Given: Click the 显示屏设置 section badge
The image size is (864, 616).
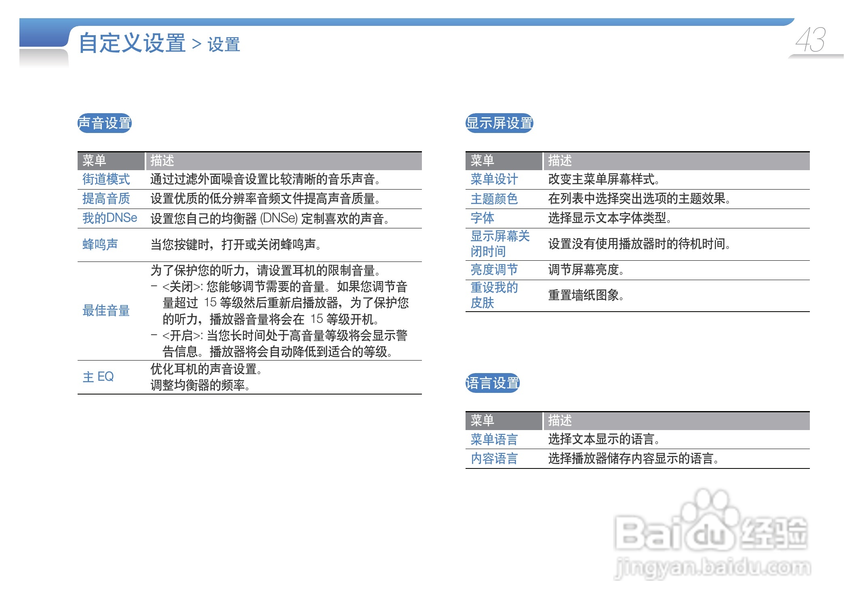Looking at the screenshot, I should [499, 123].
